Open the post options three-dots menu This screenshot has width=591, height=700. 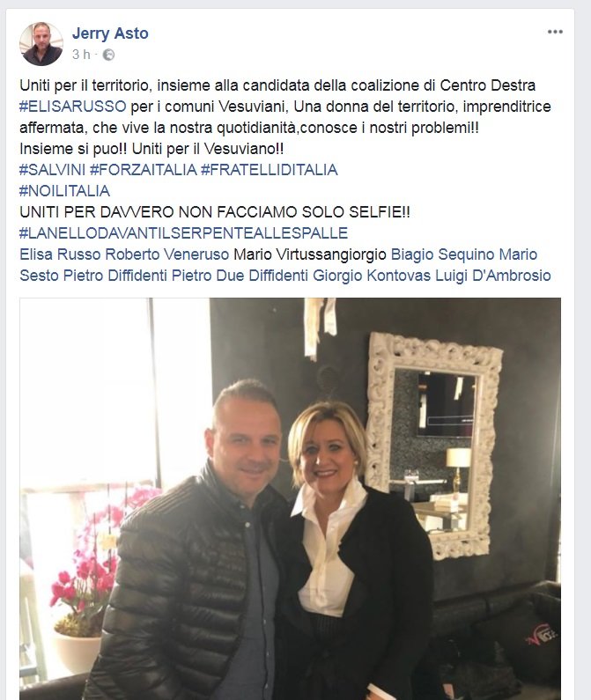[x=555, y=32]
